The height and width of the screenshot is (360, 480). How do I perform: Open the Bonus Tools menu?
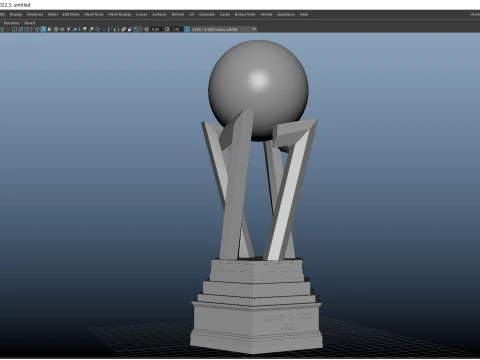[x=245, y=14]
